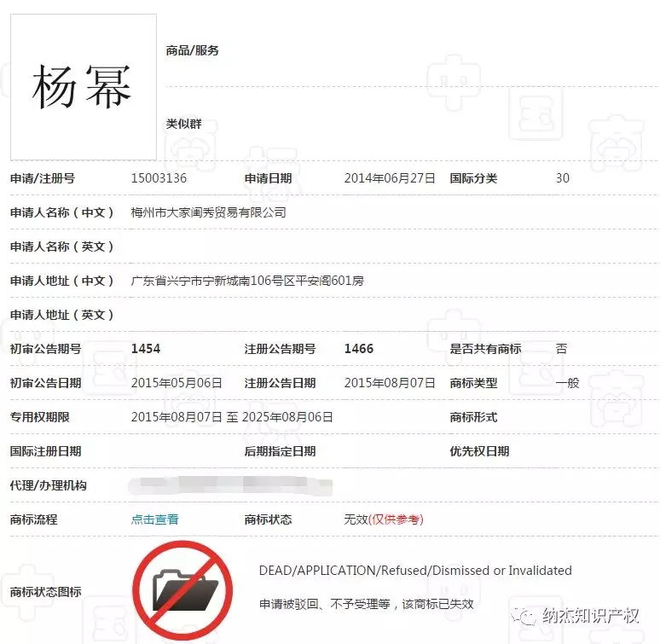Screen dimensions: 660x644
Task: Select applicant address 广东省兴宁市宁新城南106号区平安阁601房
Action: click(247, 281)
